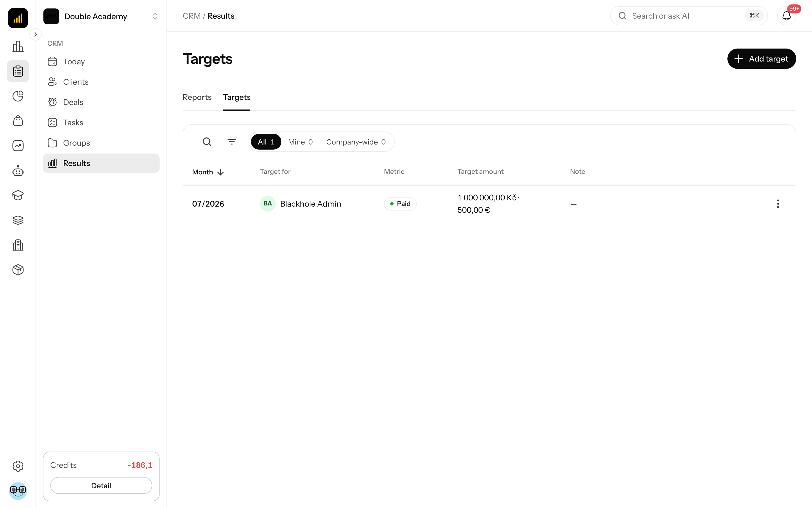Open the shopping bag icon in rail

[x=18, y=121]
